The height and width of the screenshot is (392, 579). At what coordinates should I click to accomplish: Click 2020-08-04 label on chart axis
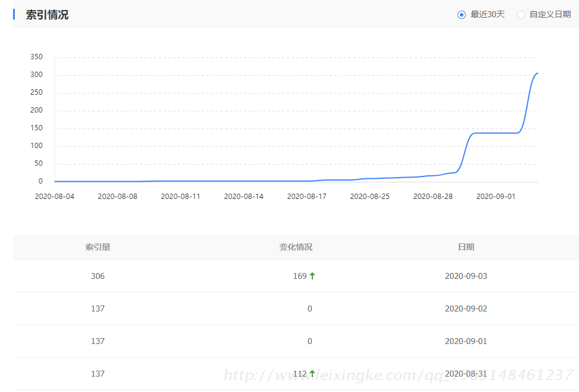[55, 196]
